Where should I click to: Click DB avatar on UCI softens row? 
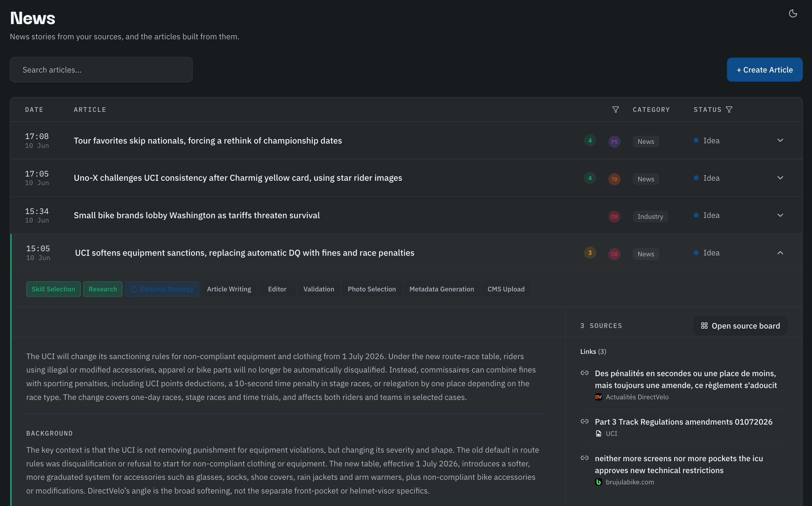614,254
